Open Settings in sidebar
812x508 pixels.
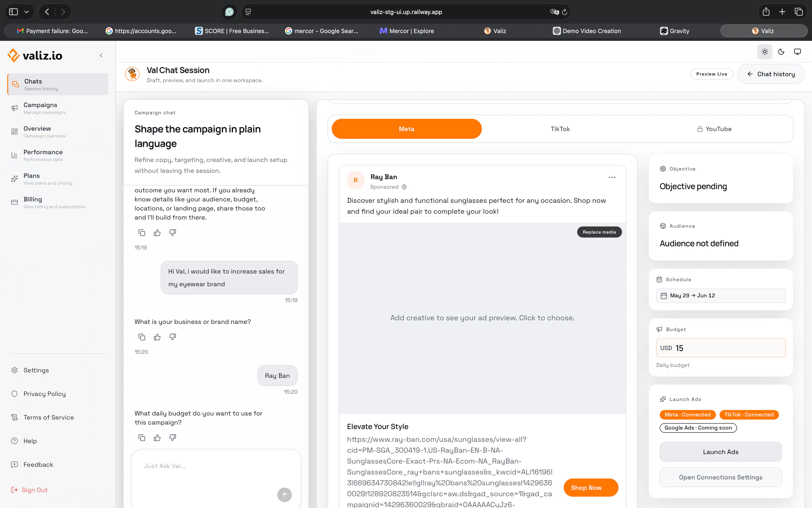coord(58,370)
